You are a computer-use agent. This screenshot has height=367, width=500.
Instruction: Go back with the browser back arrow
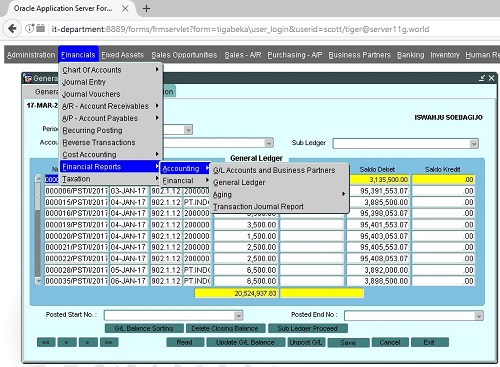[x=12, y=29]
